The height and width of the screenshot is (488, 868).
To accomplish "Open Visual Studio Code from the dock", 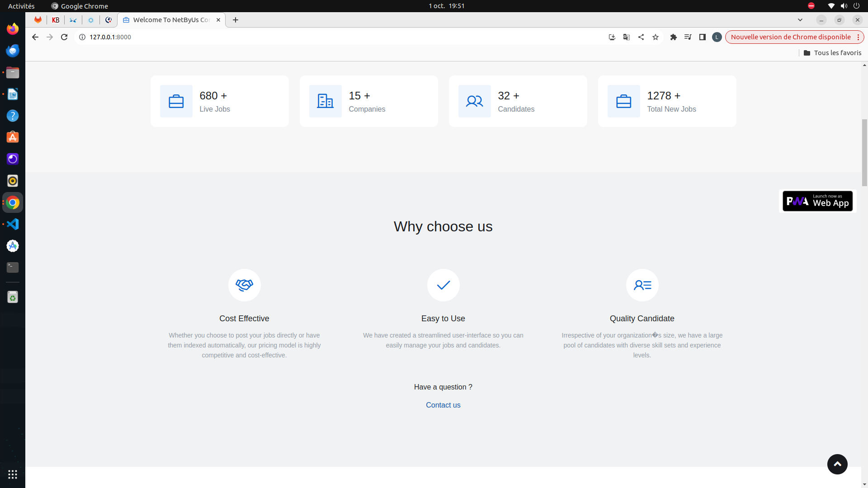I will [13, 224].
